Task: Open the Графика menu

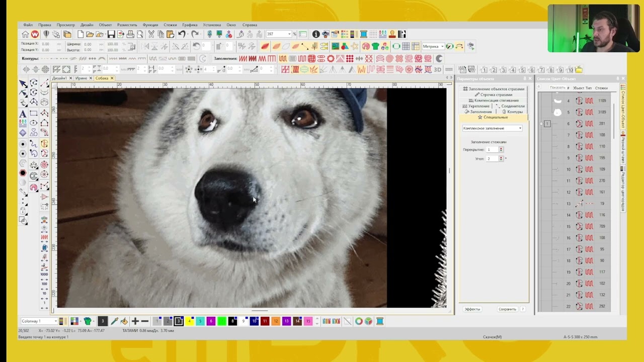Action: pyautogui.click(x=190, y=25)
